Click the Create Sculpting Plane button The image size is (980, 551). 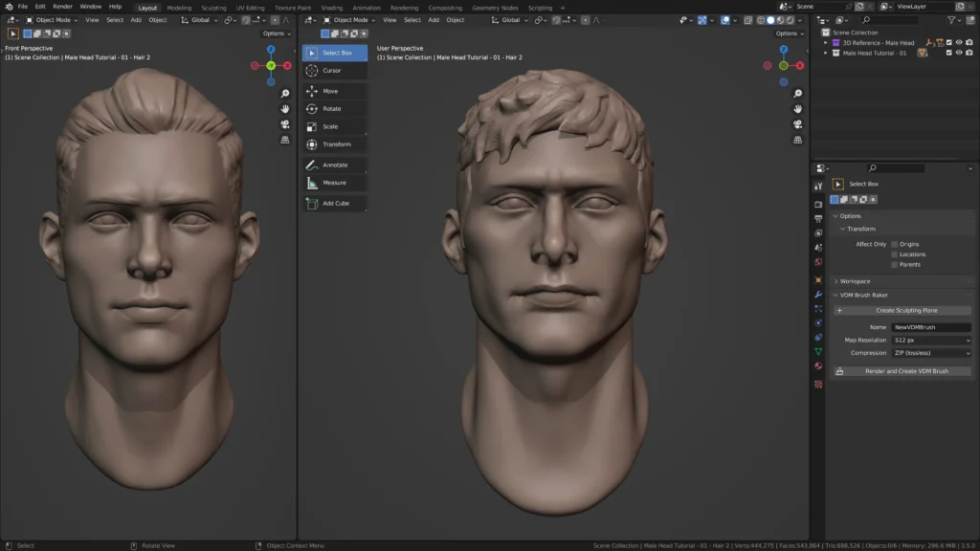[x=906, y=311]
